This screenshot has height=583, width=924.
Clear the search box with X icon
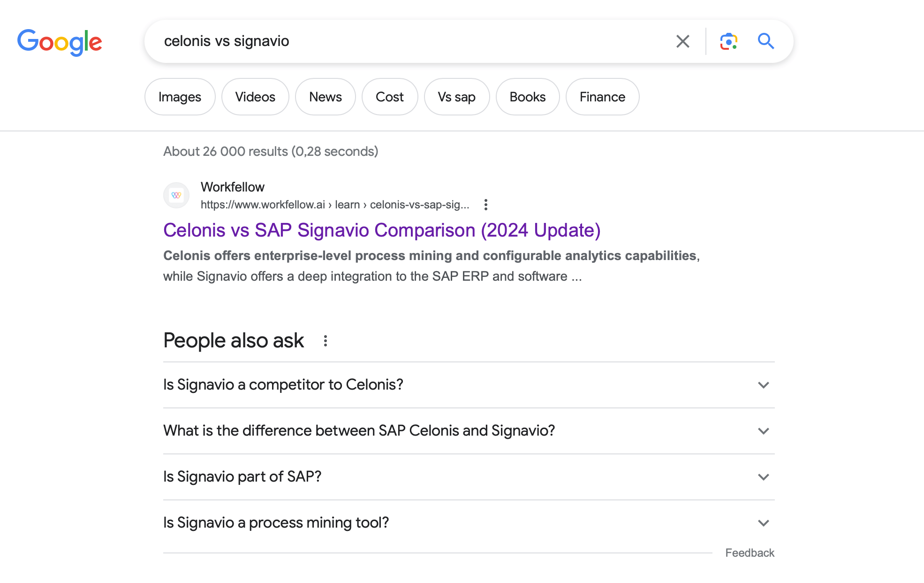(682, 41)
